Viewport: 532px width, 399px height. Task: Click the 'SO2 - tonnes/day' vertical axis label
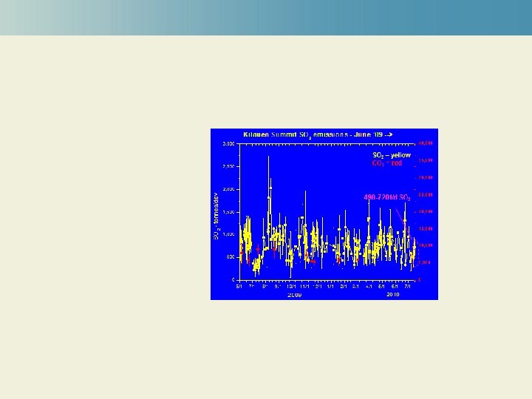(x=216, y=216)
